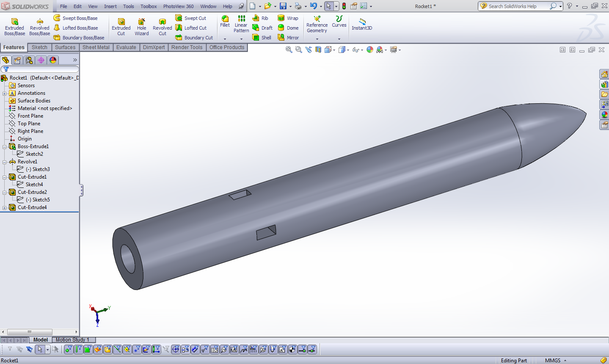
Task: Collapse the Boss-Extrude1 feature node
Action: (5, 147)
